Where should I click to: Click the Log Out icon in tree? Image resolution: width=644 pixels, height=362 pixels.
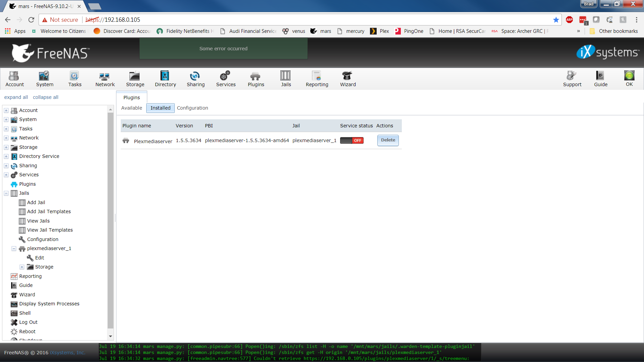pyautogui.click(x=14, y=322)
